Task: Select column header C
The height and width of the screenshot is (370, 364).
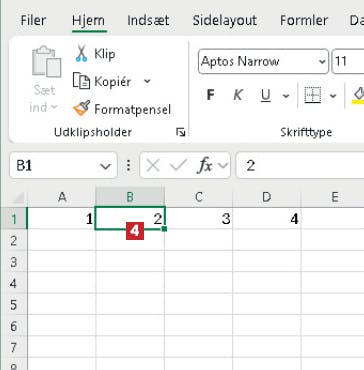Action: (199, 197)
